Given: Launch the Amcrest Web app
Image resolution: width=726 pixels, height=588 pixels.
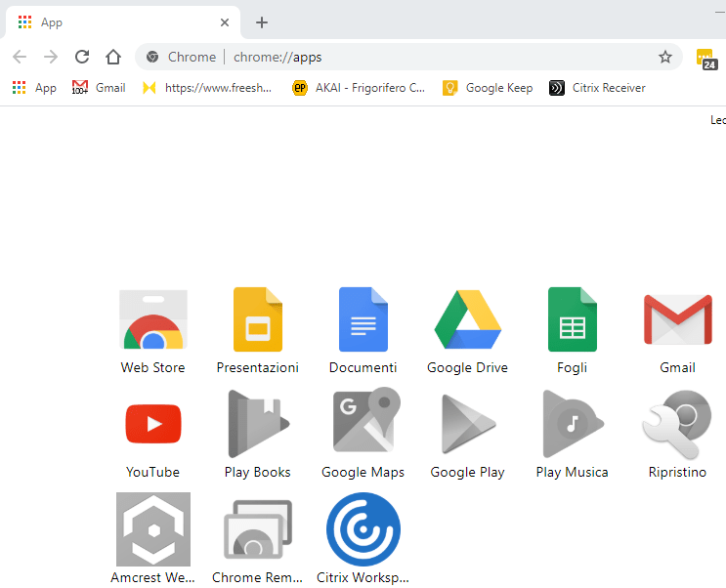Looking at the screenshot, I should tap(153, 529).
